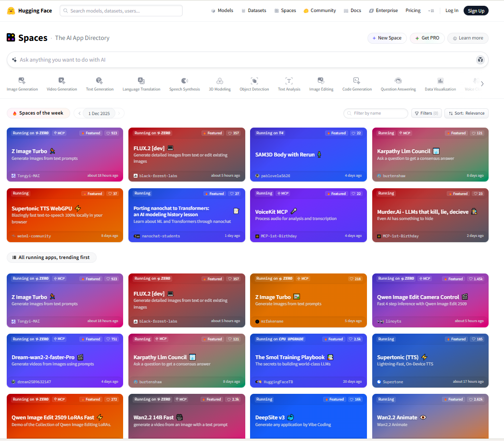Open the 1 Dec 2025 date selector
Image resolution: width=504 pixels, height=441 pixels.
(x=99, y=113)
